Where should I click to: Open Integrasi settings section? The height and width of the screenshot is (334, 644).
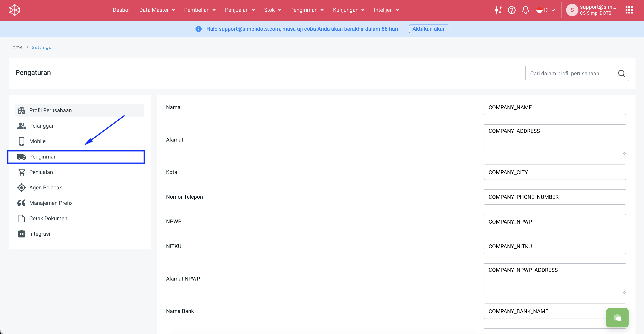coord(40,234)
